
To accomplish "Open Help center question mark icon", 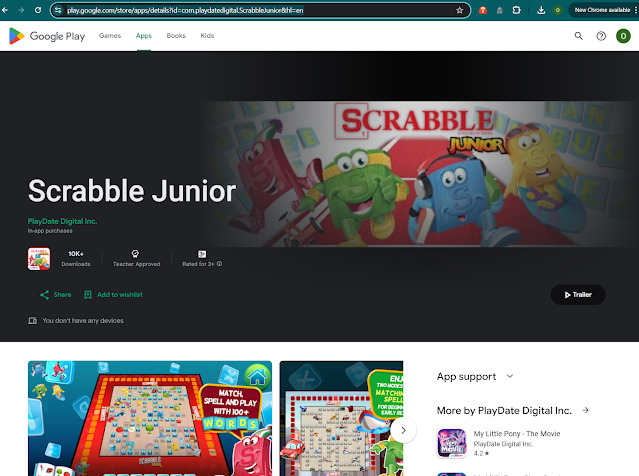I will coord(601,36).
